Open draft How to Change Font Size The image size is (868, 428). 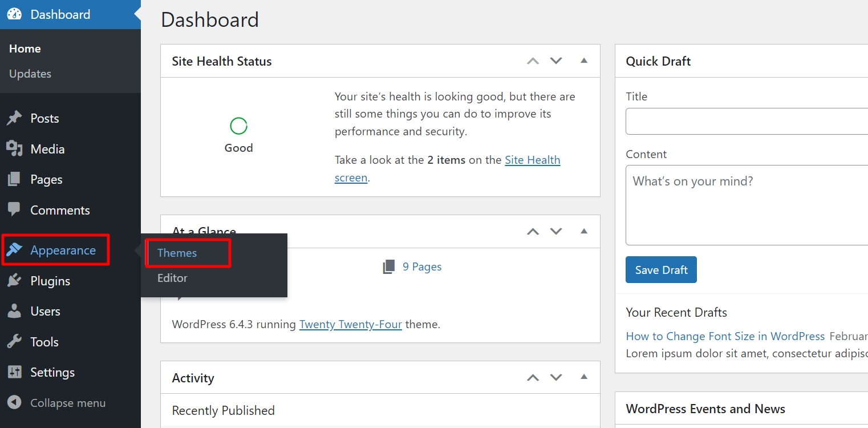click(x=725, y=336)
